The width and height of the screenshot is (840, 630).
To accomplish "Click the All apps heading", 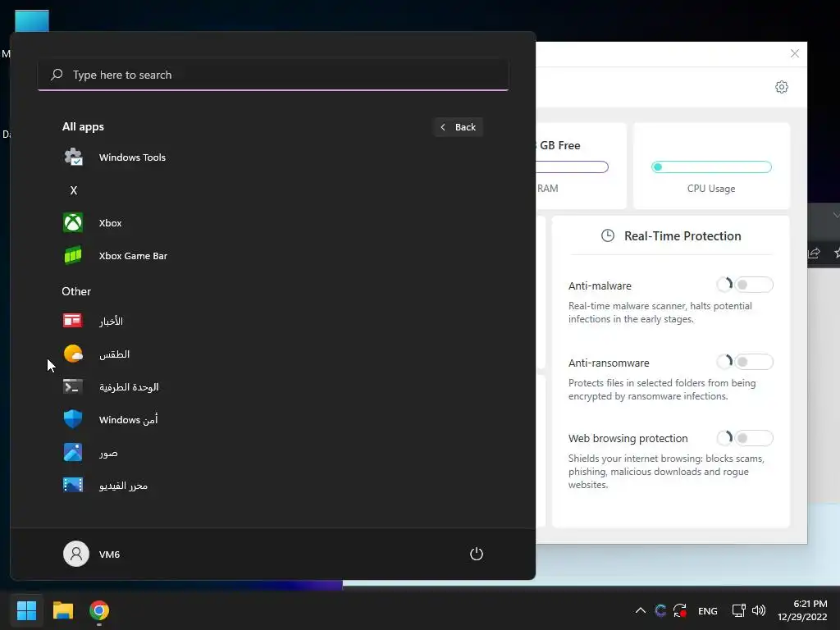I will pyautogui.click(x=83, y=127).
